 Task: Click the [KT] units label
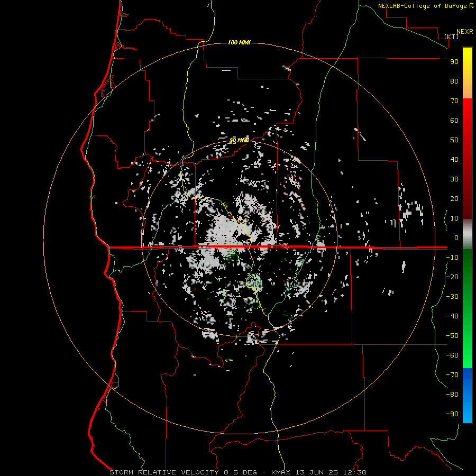pyautogui.click(x=452, y=36)
